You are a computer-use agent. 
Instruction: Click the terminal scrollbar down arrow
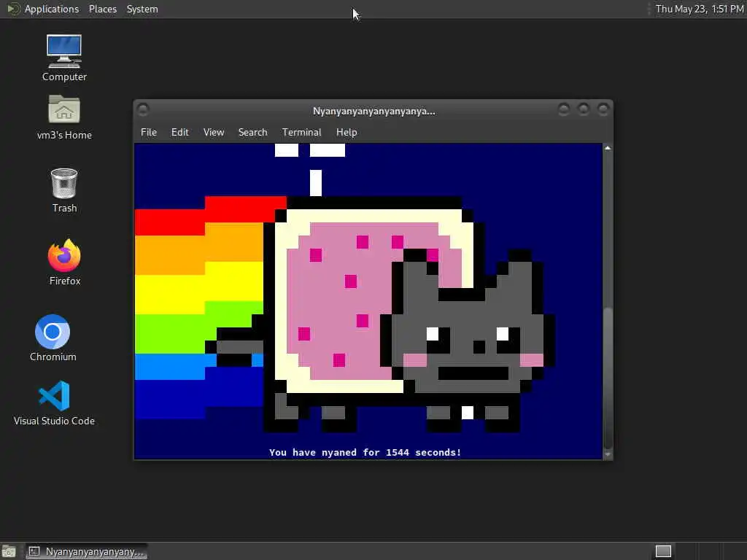[x=608, y=454]
